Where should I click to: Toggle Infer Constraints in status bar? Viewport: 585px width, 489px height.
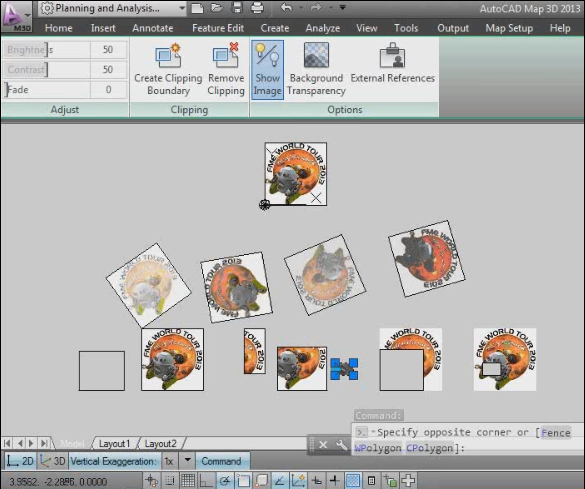coord(151,481)
